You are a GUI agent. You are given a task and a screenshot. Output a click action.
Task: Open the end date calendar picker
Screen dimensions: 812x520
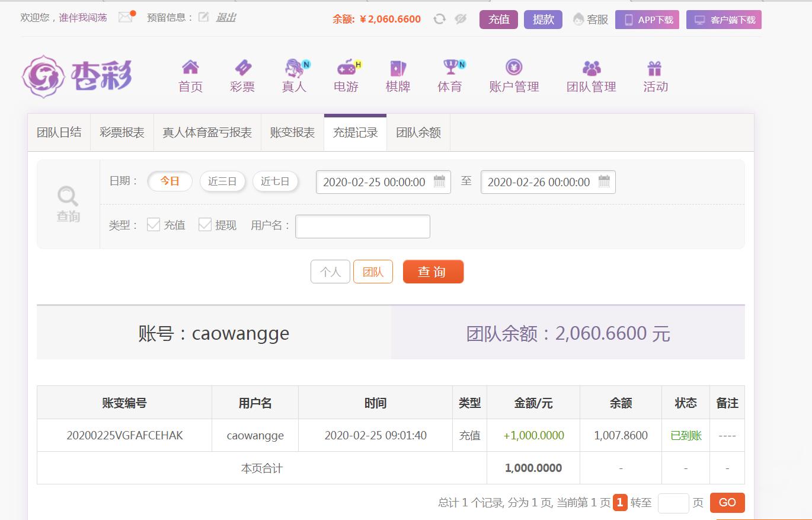coord(604,181)
